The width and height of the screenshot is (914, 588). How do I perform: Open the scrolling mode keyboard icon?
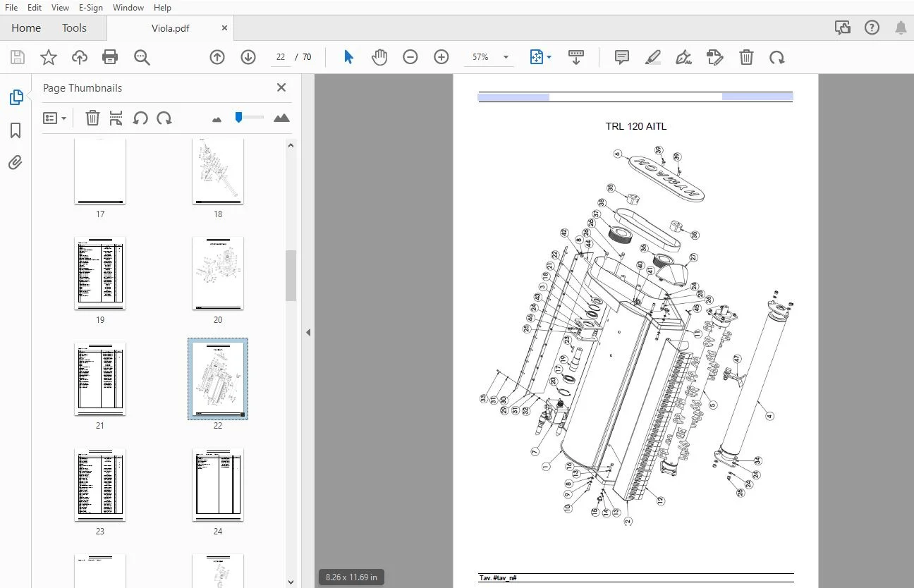[x=576, y=57]
